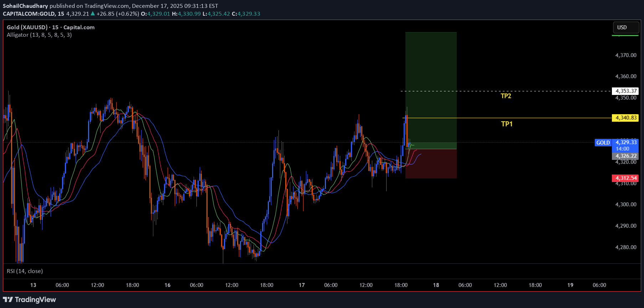
Task: Click the TradingView logo icon
Action: 8,299
